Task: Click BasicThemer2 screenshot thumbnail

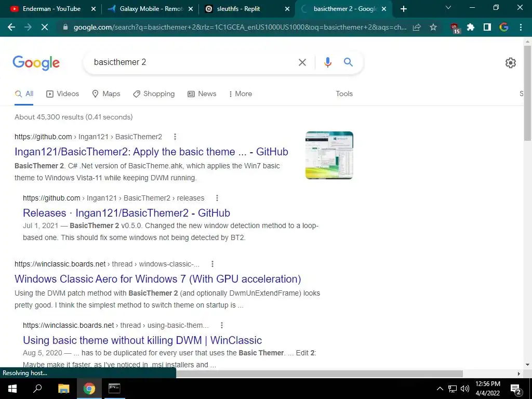Action: [329, 155]
